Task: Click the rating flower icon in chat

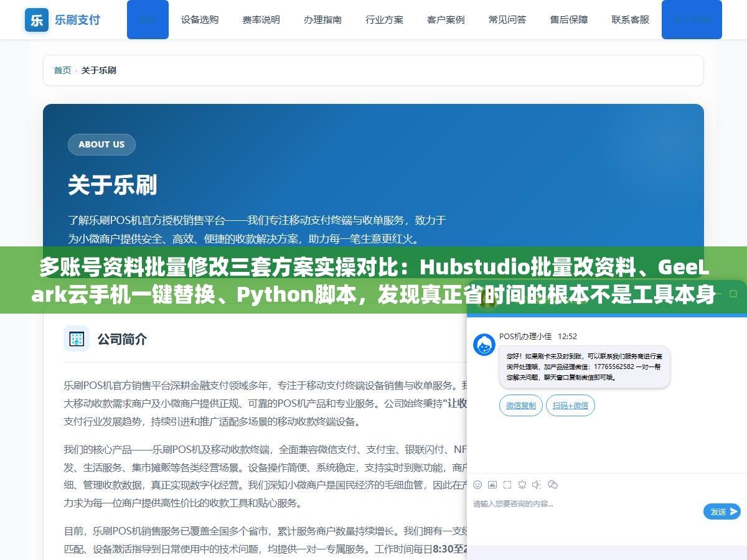Action: click(x=522, y=485)
